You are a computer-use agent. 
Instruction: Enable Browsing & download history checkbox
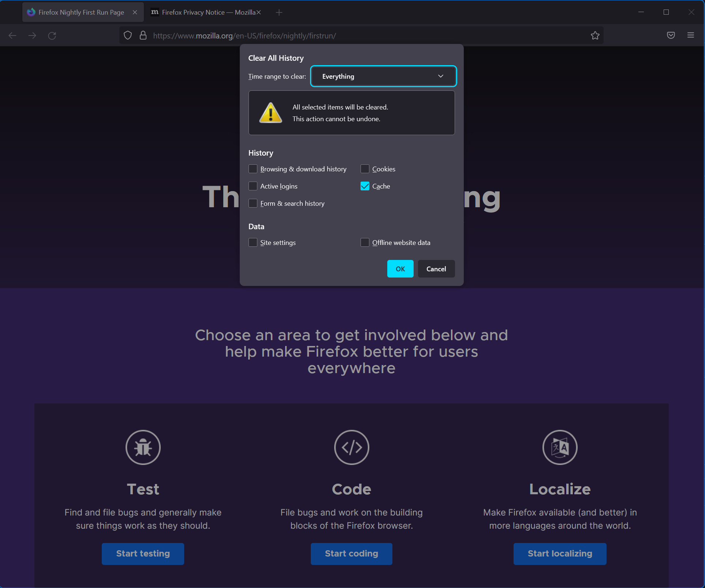pos(253,169)
